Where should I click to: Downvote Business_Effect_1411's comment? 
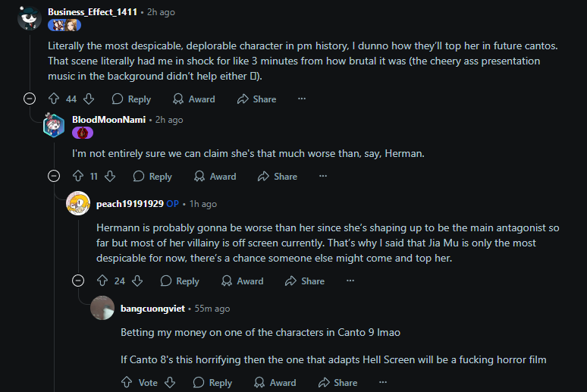89,99
